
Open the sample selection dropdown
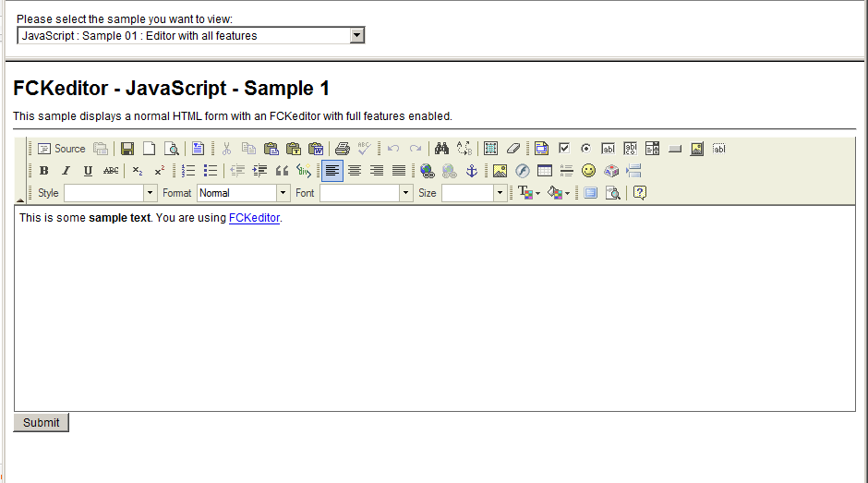191,35
